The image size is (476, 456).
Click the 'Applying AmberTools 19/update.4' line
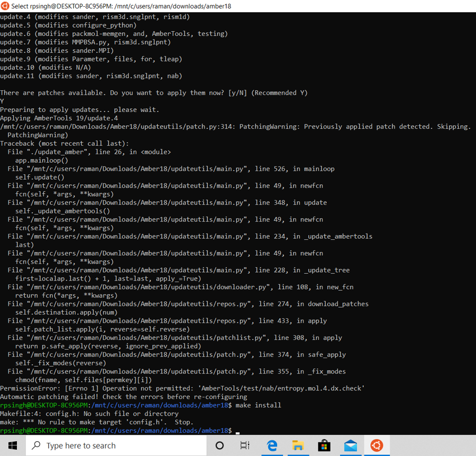[x=59, y=118]
